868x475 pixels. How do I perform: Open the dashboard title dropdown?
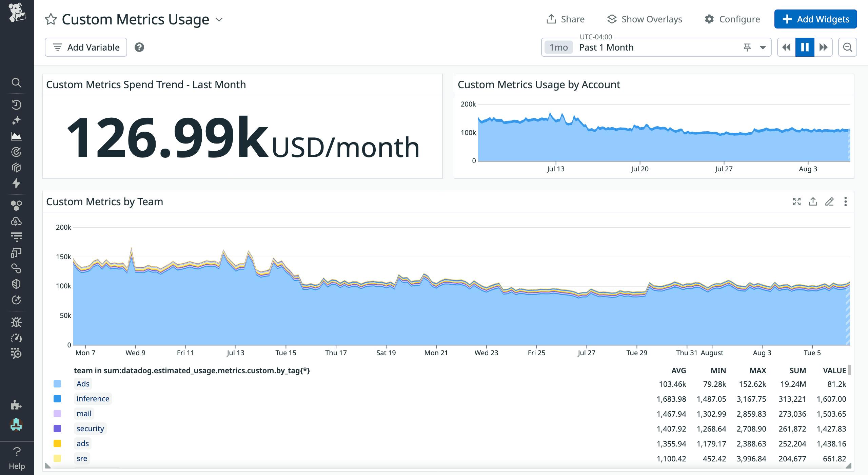(219, 19)
